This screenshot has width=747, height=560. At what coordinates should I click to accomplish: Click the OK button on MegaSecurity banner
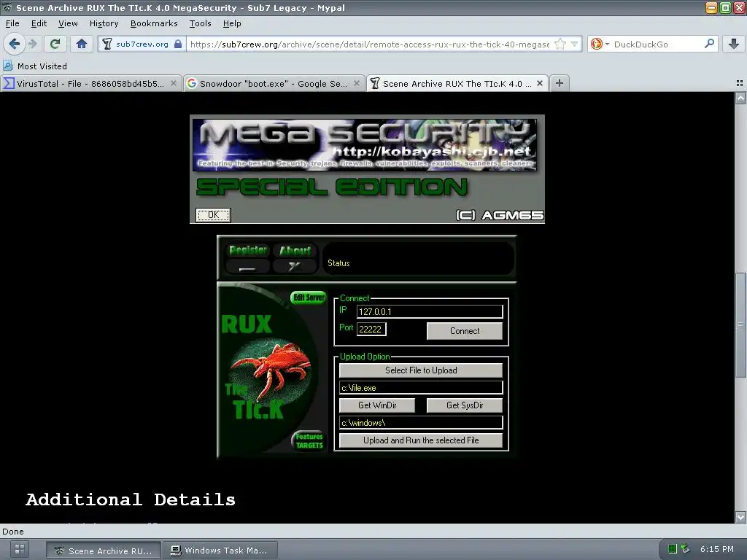[x=213, y=215]
